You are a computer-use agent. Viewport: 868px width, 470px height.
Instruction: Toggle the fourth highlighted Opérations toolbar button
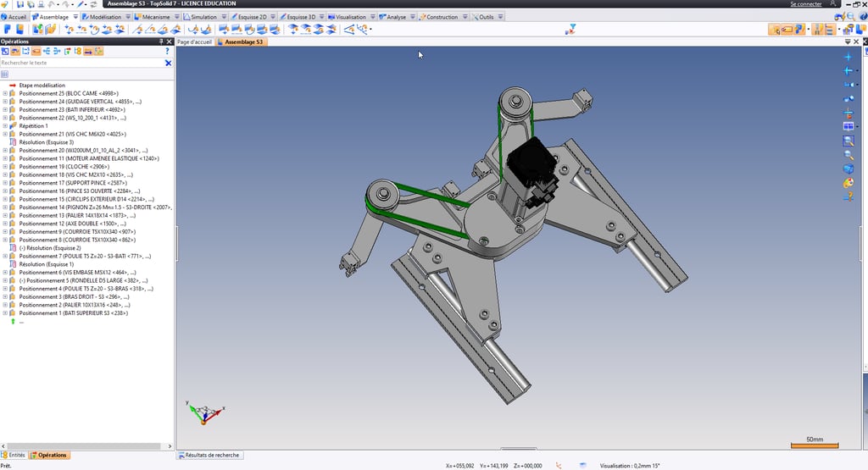pos(36,51)
